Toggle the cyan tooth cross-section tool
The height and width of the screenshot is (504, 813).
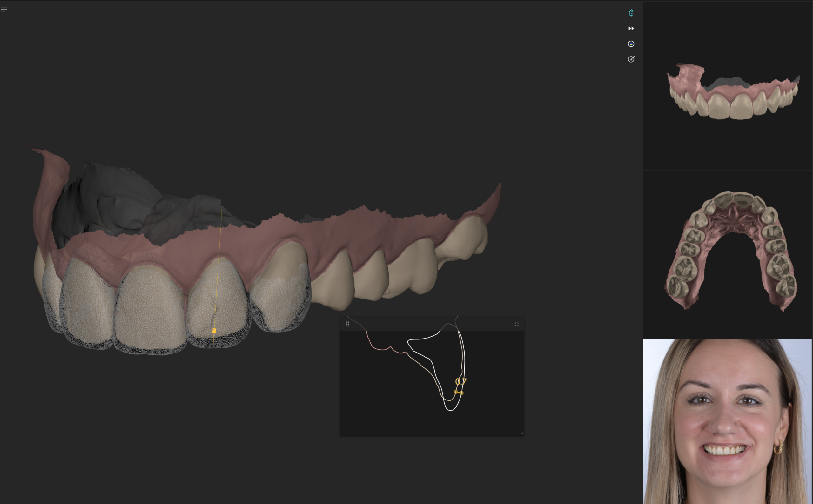(631, 13)
